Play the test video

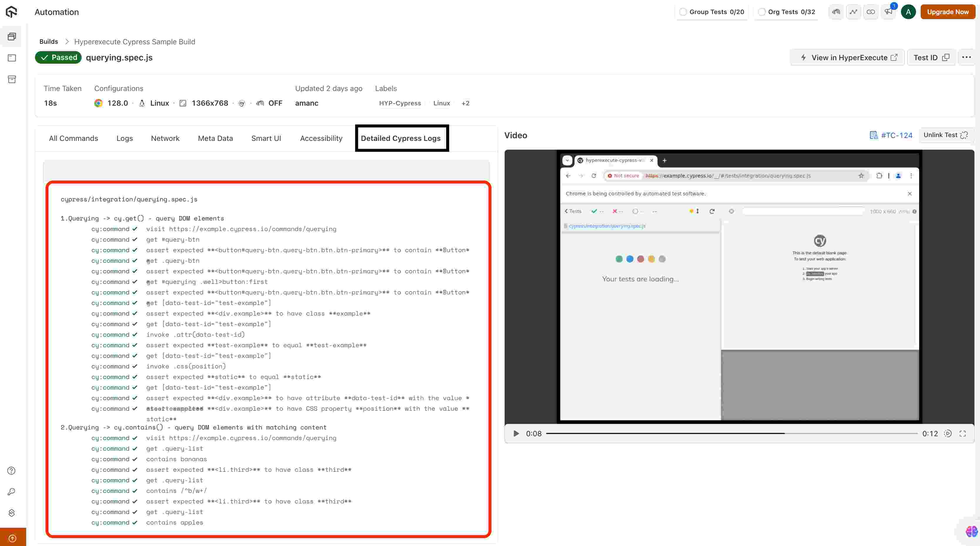coord(516,434)
